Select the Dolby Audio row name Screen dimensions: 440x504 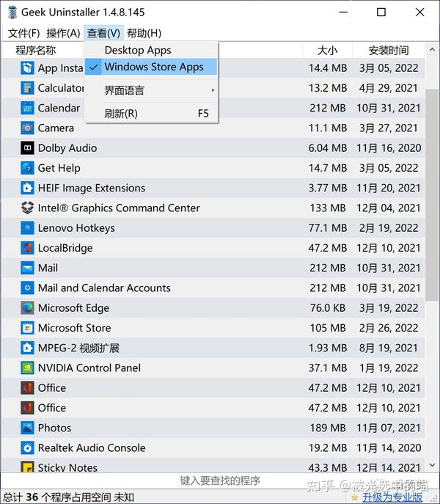[67, 148]
